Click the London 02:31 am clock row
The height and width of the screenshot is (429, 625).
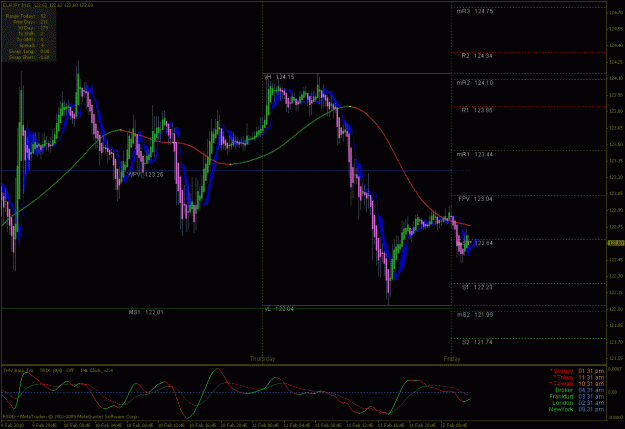578,403
